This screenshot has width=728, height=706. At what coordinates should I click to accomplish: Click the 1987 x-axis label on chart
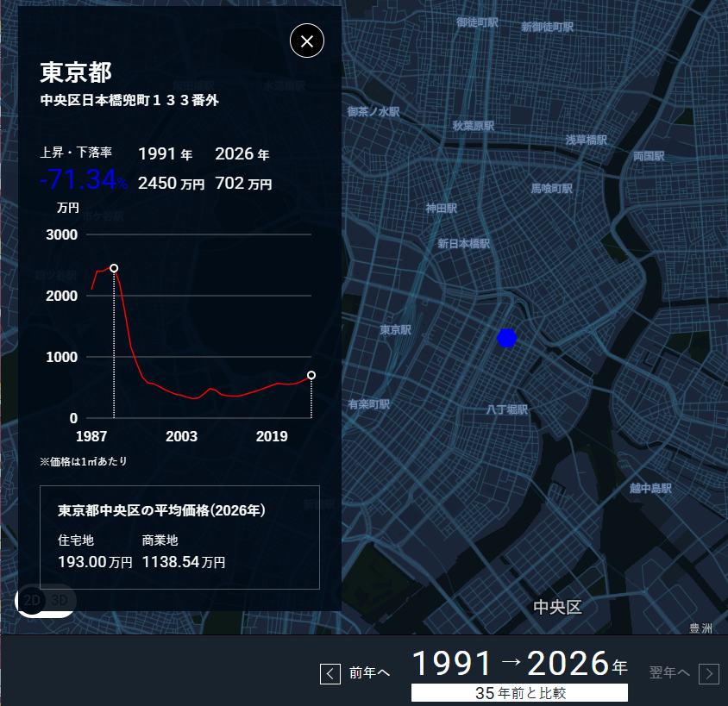tap(91, 436)
